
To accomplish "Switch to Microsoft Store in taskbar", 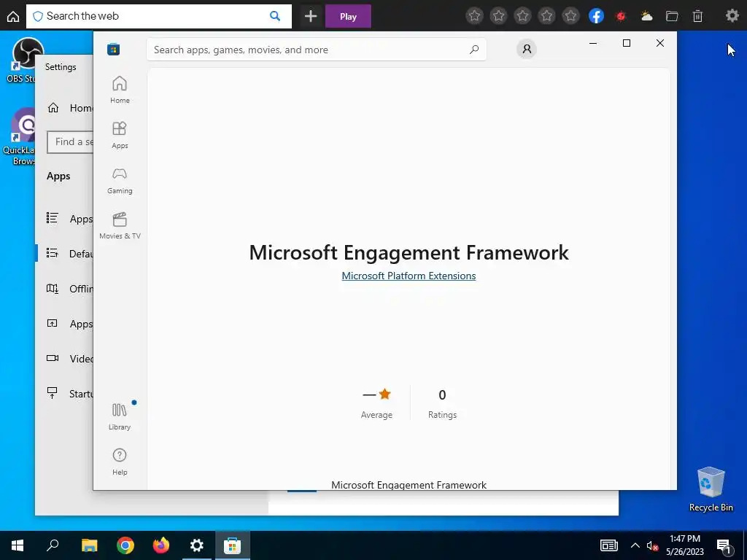I will click(233, 545).
